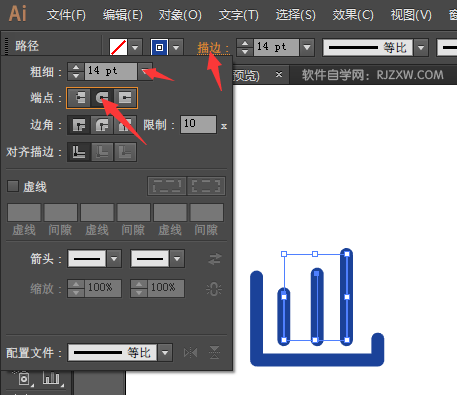This screenshot has height=395, width=457.
Task: Click the blue stroke color swatch
Action: (159, 47)
